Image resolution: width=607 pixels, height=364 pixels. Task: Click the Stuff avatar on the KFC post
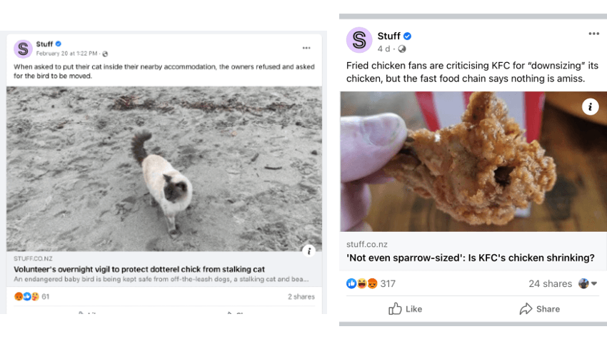tap(359, 40)
